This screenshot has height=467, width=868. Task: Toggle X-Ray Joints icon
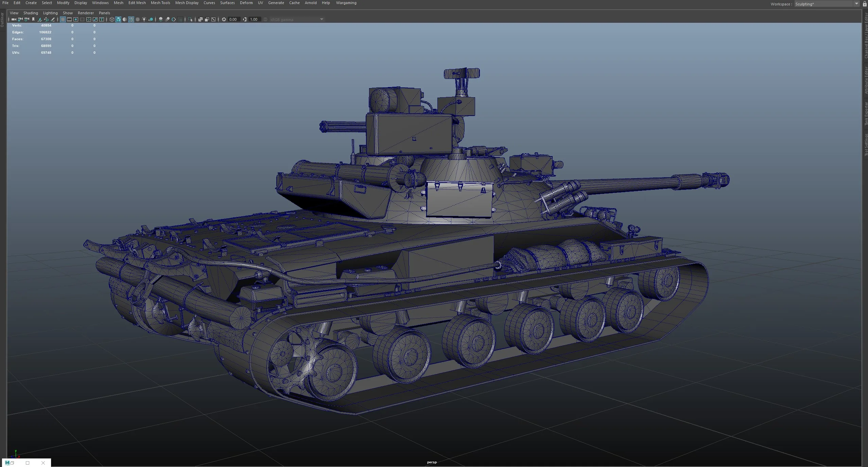213,19
